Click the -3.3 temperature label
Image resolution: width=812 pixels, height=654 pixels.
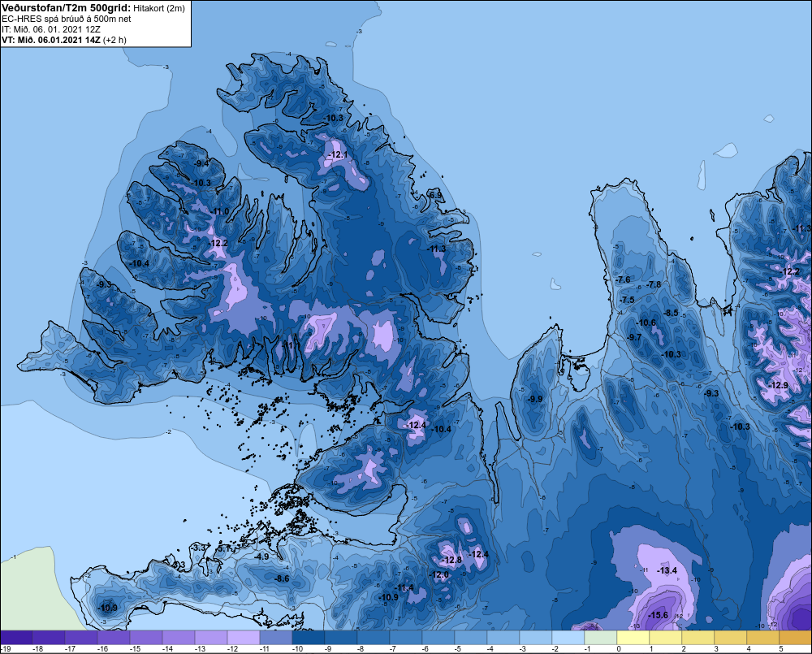pos(200,548)
